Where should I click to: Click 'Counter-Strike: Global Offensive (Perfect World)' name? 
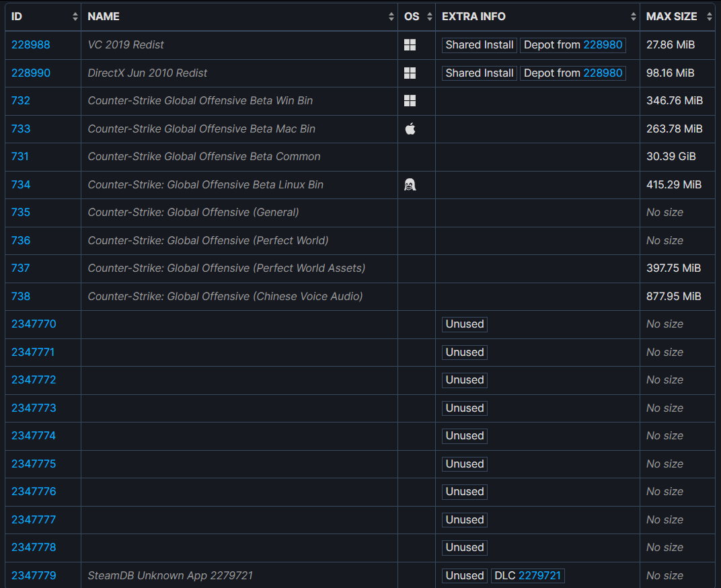[x=208, y=240]
